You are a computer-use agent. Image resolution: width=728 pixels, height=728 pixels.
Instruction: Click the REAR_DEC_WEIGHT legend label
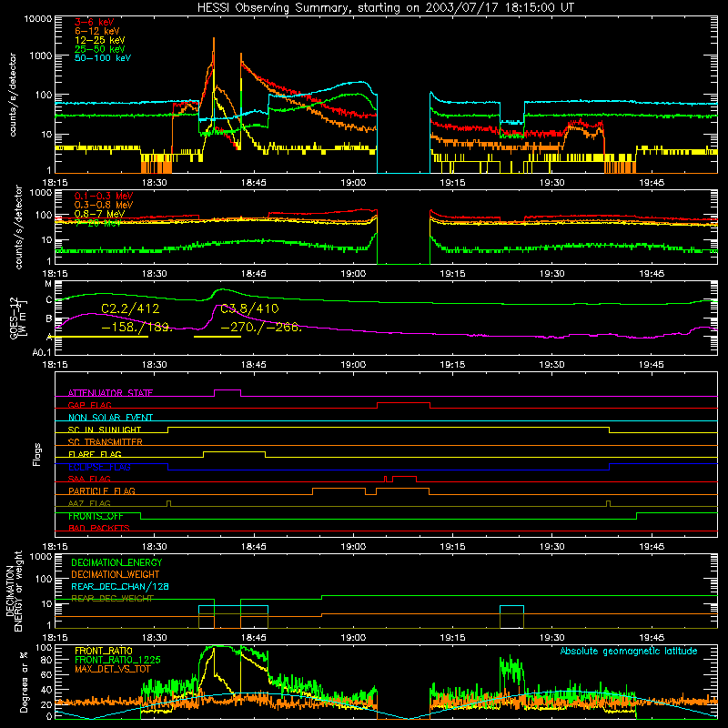tap(112, 599)
